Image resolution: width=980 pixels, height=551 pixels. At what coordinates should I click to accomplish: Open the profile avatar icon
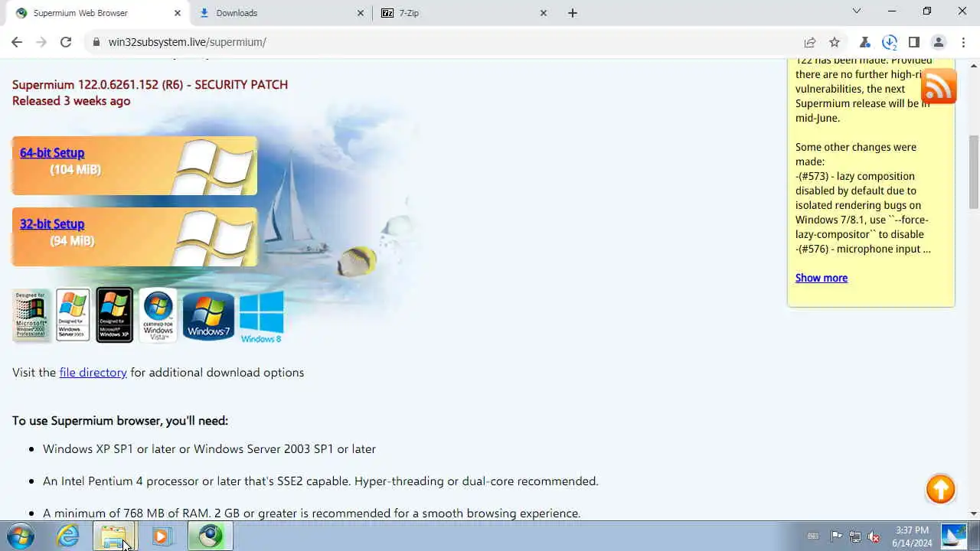[939, 42]
